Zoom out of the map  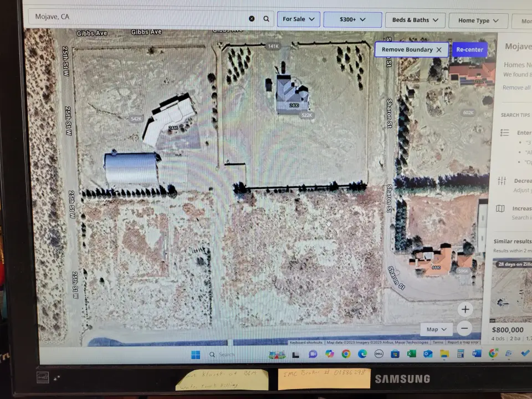pyautogui.click(x=465, y=328)
